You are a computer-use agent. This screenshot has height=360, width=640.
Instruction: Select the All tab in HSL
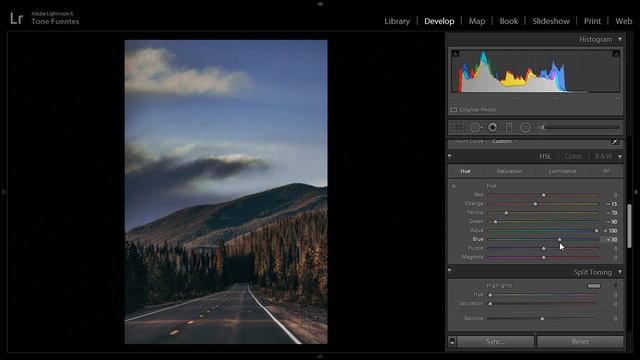point(607,171)
